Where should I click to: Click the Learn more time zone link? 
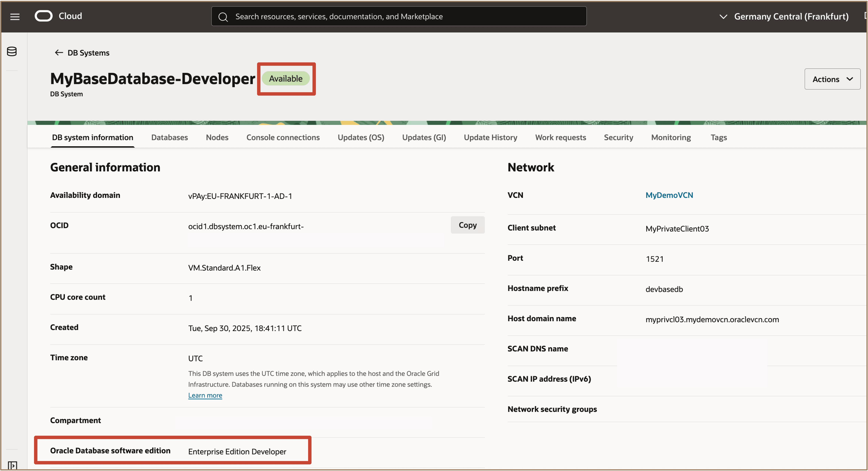[205, 395]
